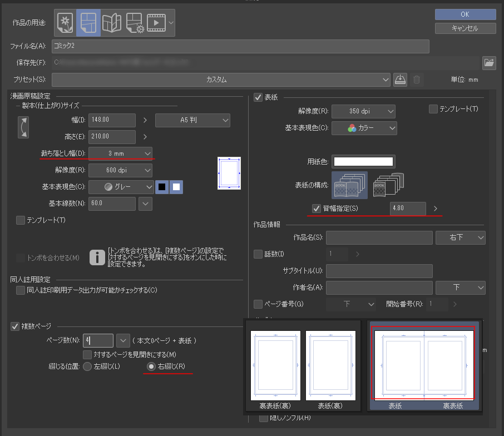This screenshot has height=436, width=504.
Task: Select the Show all comic settings icon
Action: 134,22
